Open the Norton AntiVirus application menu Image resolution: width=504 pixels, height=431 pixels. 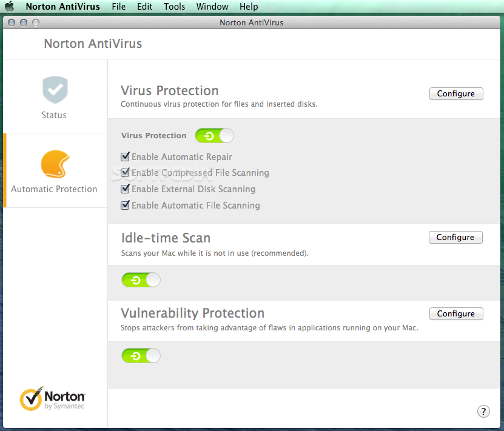click(62, 7)
